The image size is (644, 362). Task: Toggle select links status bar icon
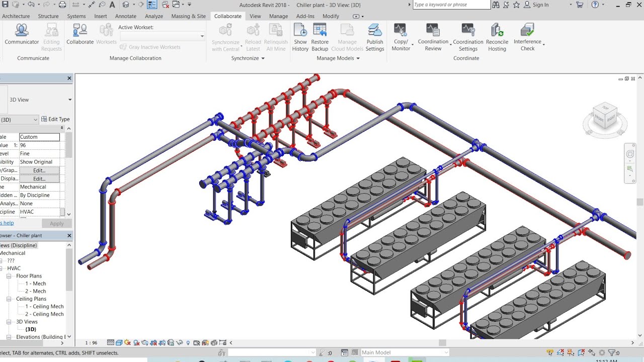(550, 353)
